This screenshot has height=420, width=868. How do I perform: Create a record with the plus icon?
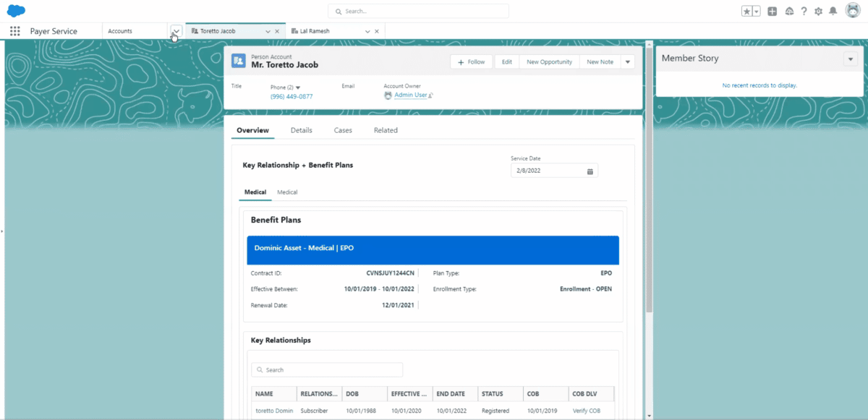pos(771,11)
